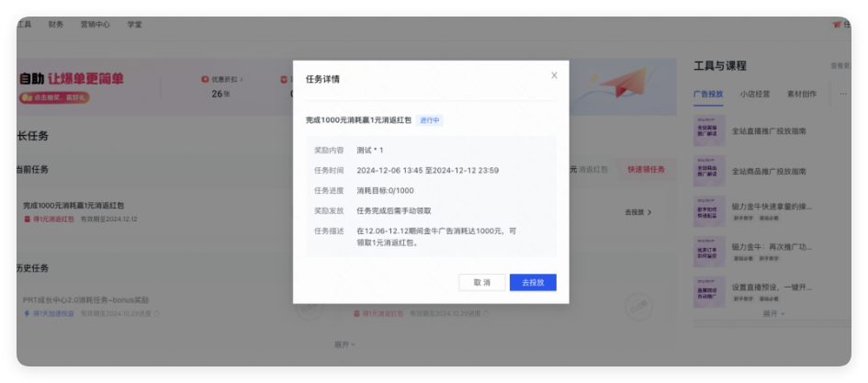
Task: Click the 任务详情 dialog title
Action: pos(322,79)
